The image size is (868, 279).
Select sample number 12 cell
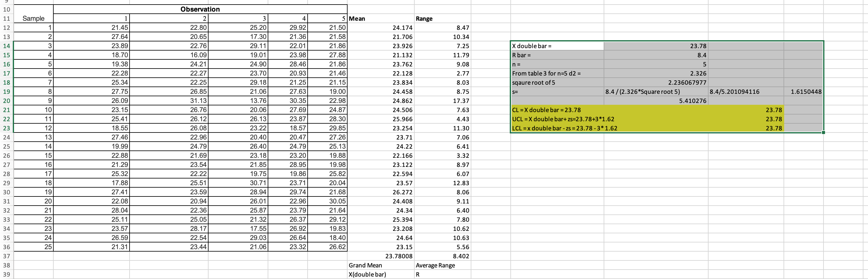pos(33,128)
